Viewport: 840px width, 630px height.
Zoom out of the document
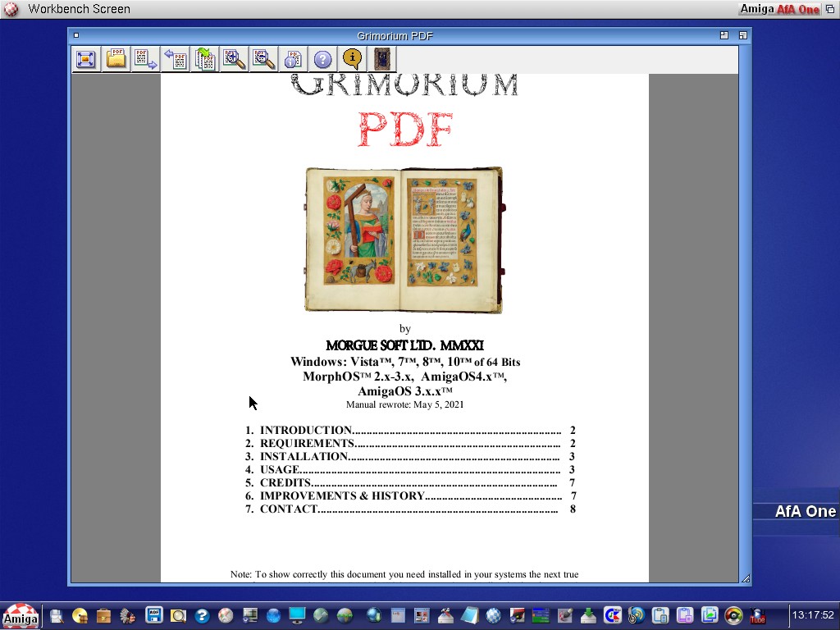pyautogui.click(x=263, y=59)
